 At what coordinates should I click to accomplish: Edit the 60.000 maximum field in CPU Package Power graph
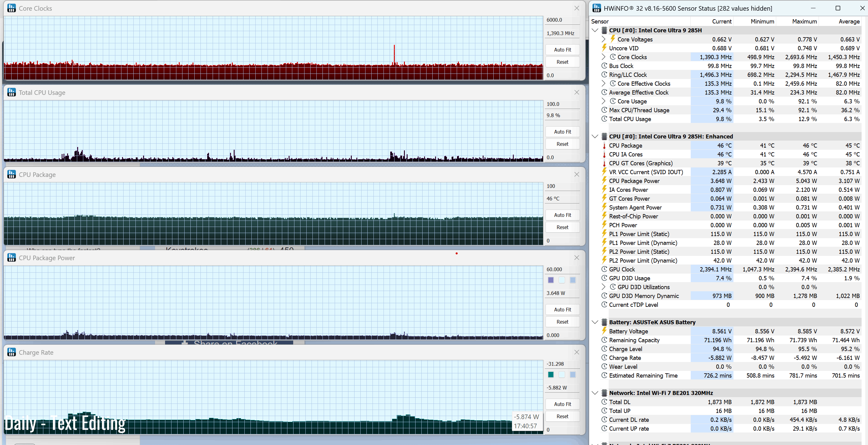pos(562,270)
